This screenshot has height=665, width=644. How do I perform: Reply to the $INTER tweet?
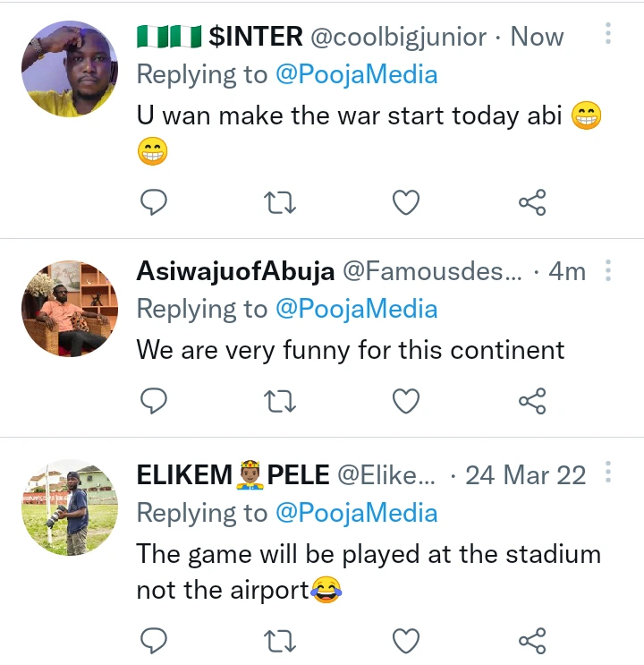(x=155, y=203)
